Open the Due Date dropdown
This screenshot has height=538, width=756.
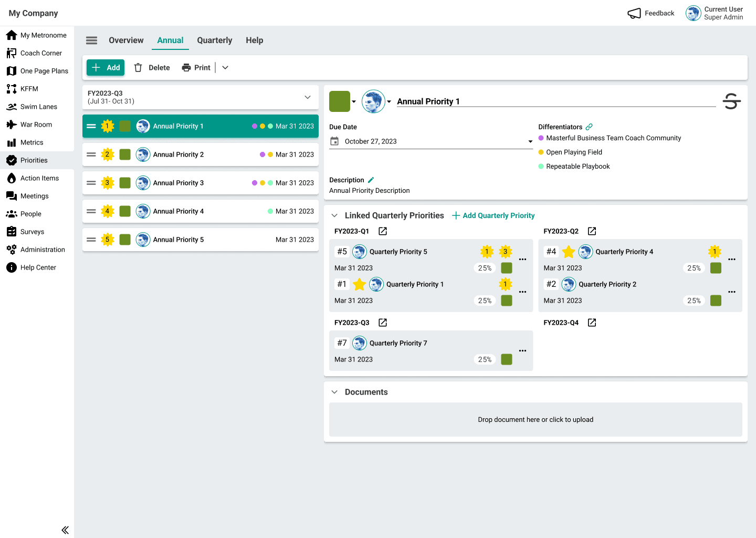530,141
